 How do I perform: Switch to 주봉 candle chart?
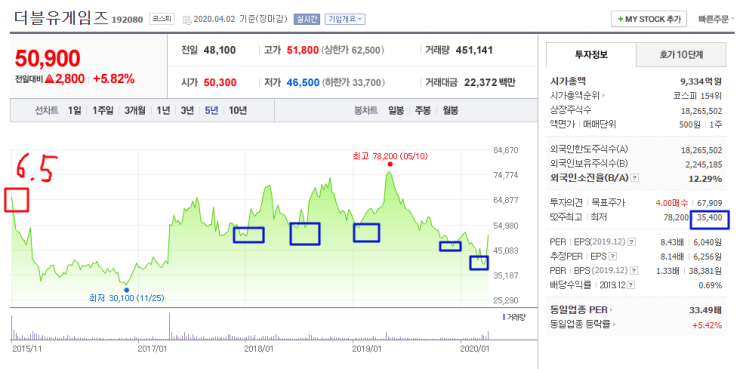pyautogui.click(x=423, y=111)
